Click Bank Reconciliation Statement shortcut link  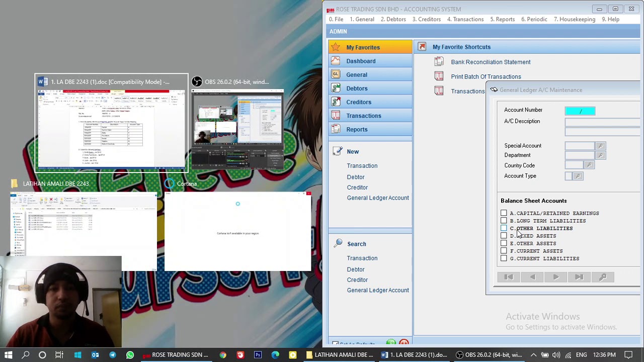491,62
